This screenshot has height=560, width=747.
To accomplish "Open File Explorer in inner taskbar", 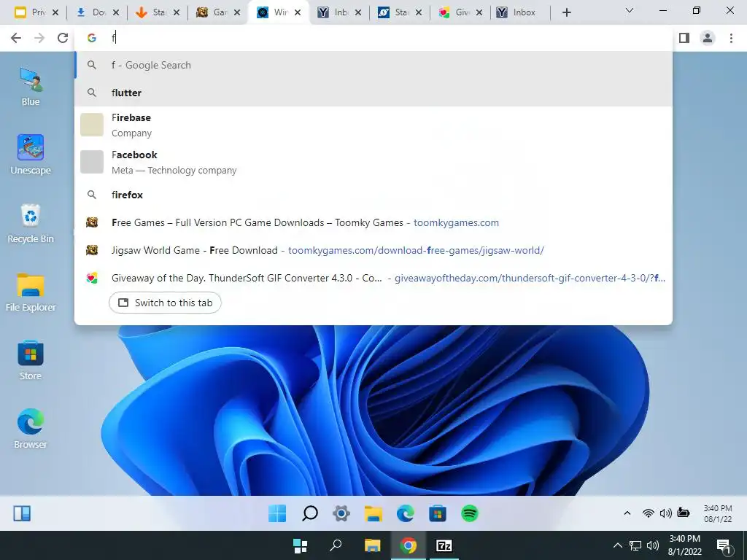I will 373,513.
